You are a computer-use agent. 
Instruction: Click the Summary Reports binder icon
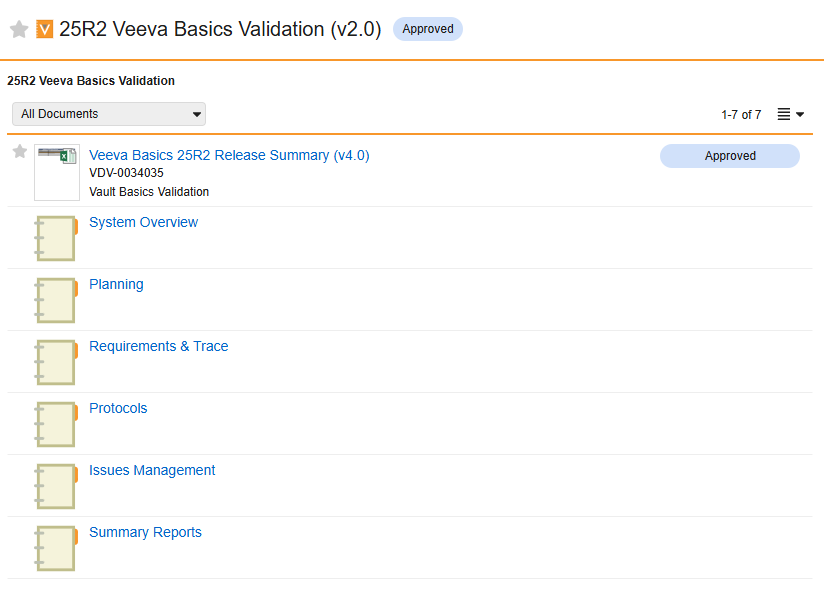(56, 548)
